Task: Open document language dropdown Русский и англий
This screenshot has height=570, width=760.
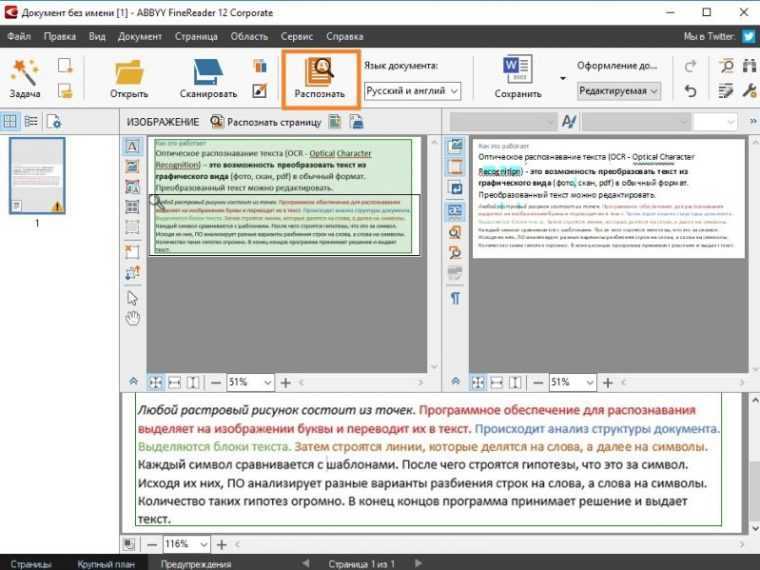Action: point(412,91)
